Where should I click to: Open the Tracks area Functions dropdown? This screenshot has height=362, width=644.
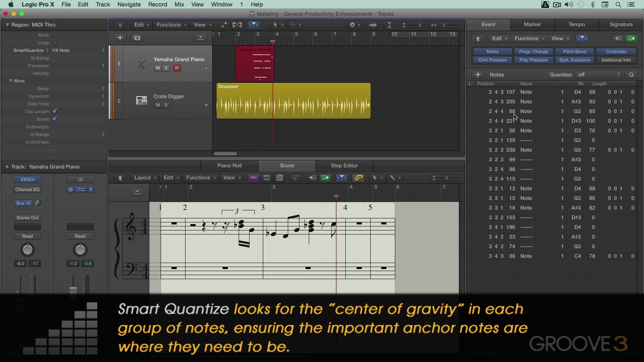[171, 25]
